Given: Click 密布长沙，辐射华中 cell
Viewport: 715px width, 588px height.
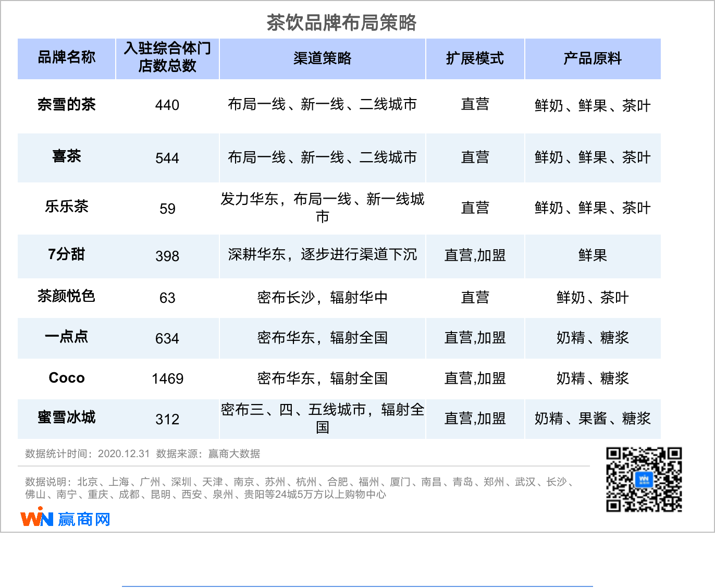Looking at the screenshot, I should point(323,298).
